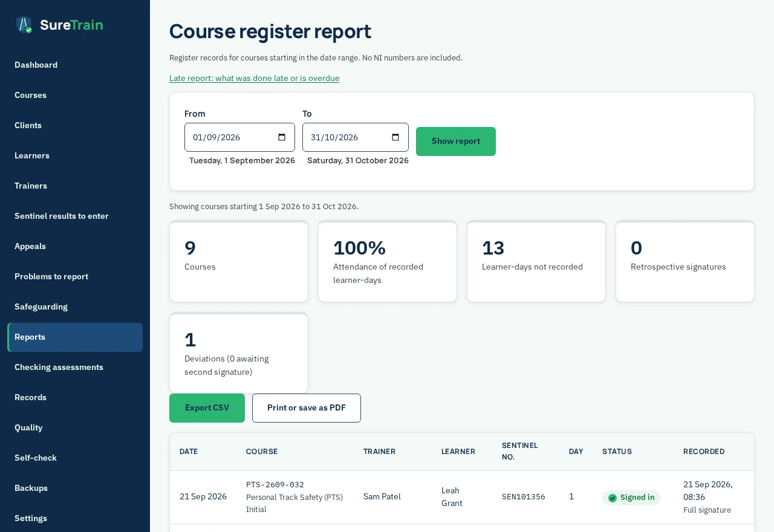This screenshot has width=774, height=532.
Task: Click the SureTrain brand name
Action: [71, 25]
